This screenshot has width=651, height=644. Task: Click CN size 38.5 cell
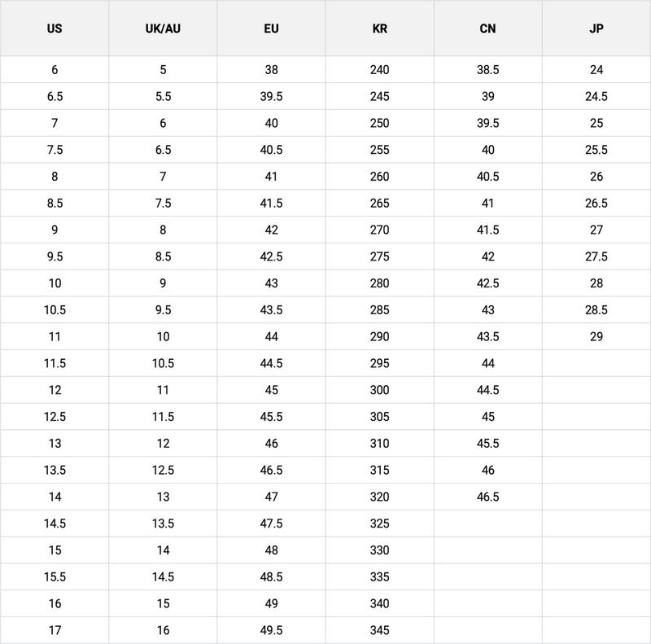tap(487, 70)
